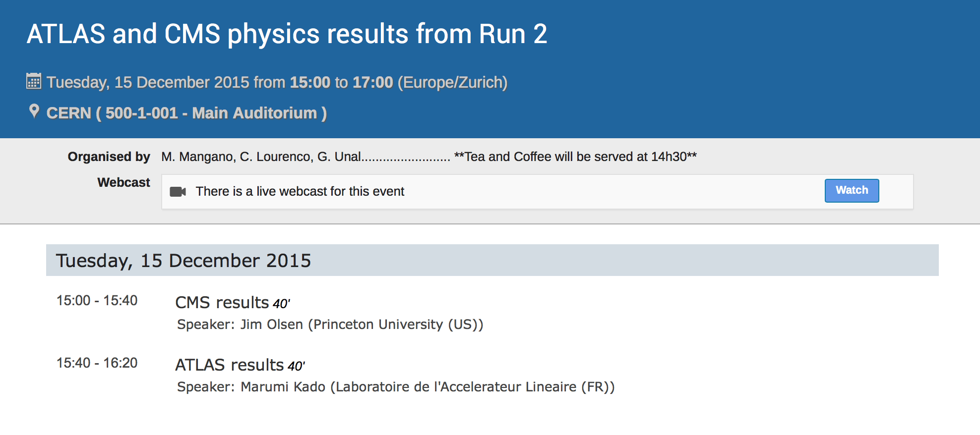Click the 15:00 - 15:40 time slot

(97, 301)
